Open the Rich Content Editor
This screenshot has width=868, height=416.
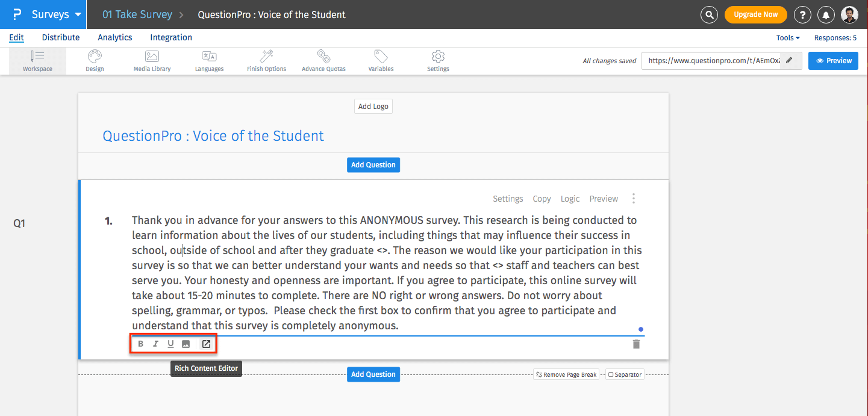pos(206,343)
